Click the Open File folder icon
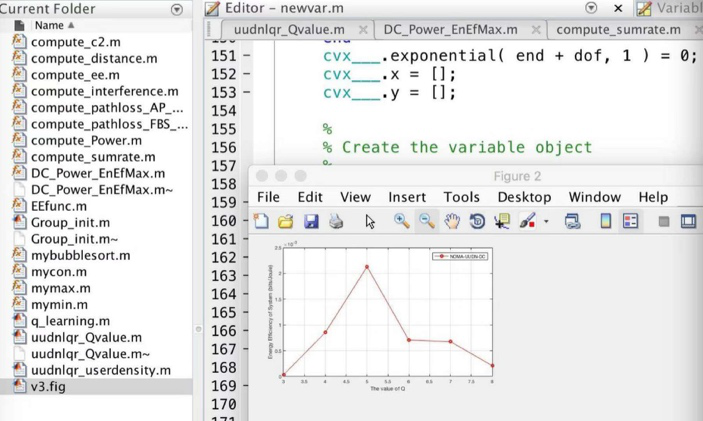Image resolution: width=703 pixels, height=421 pixels. (x=286, y=221)
